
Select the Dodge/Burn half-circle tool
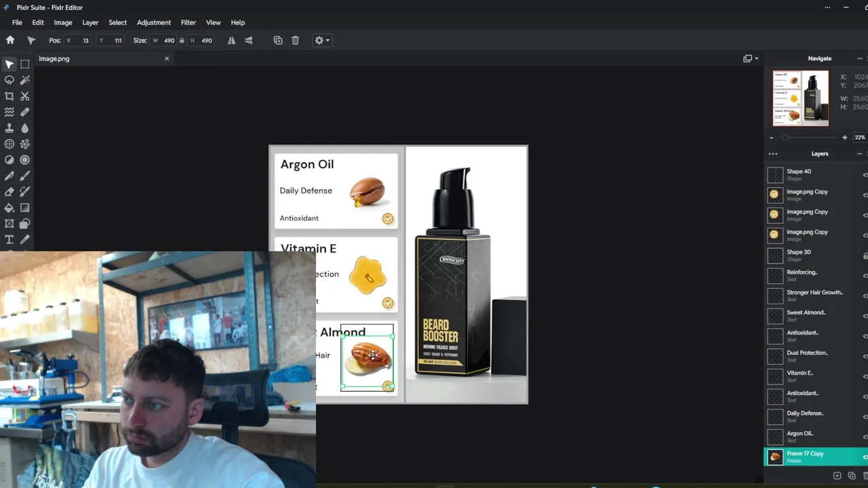pyautogui.click(x=9, y=160)
